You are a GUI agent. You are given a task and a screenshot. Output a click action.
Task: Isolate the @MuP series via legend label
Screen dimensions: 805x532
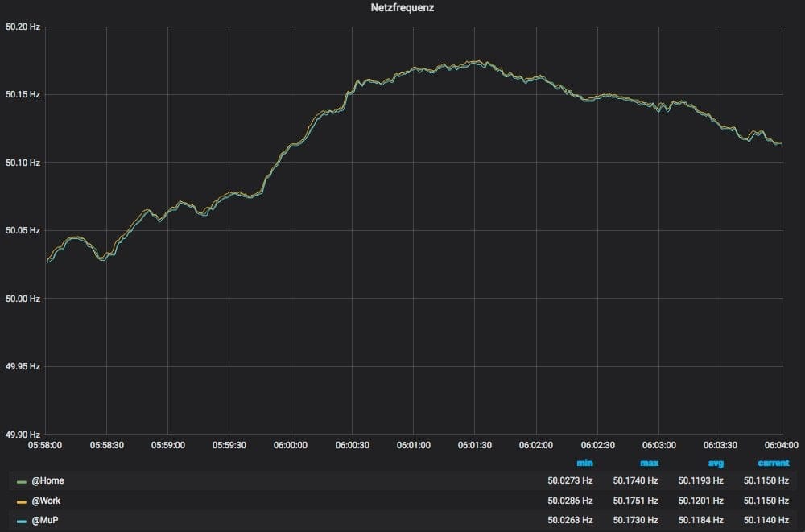(x=45, y=520)
